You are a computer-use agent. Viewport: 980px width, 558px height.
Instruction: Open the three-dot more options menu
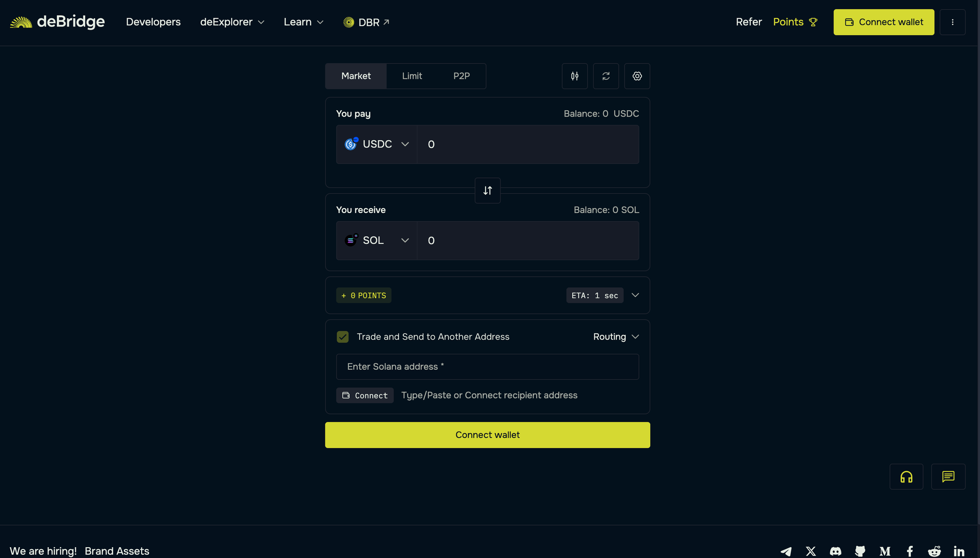(953, 22)
